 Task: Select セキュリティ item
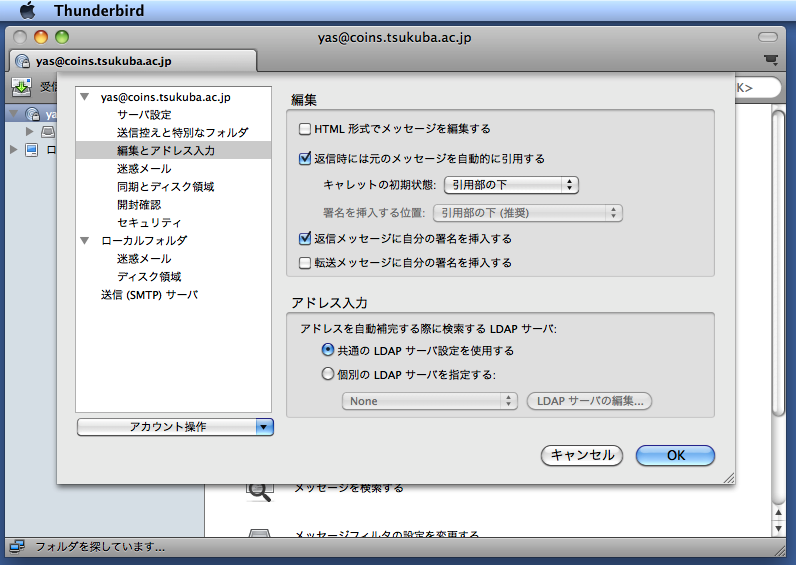coord(149,222)
